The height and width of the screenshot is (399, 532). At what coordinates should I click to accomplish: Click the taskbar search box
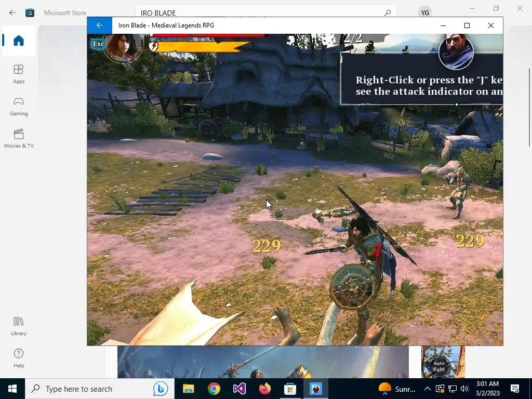pos(99,389)
